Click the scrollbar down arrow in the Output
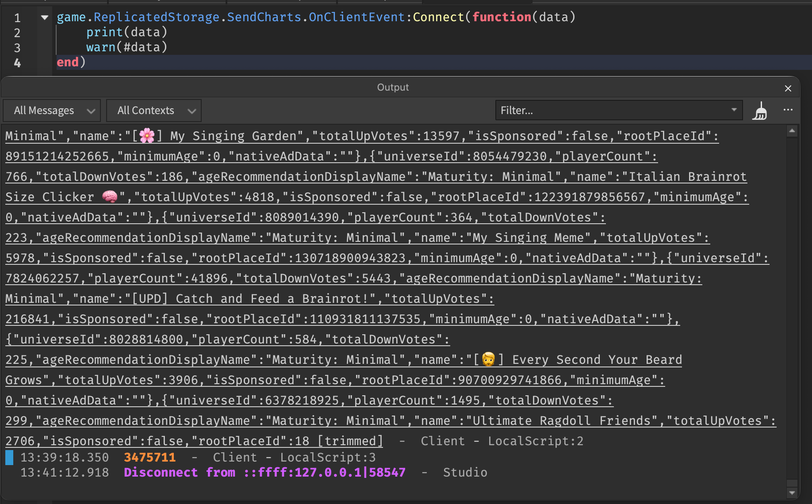812x504 pixels. [x=792, y=493]
